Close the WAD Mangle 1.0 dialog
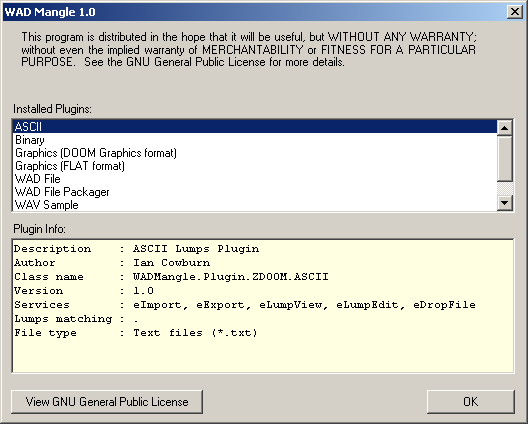The width and height of the screenshot is (528, 424). 515,12
